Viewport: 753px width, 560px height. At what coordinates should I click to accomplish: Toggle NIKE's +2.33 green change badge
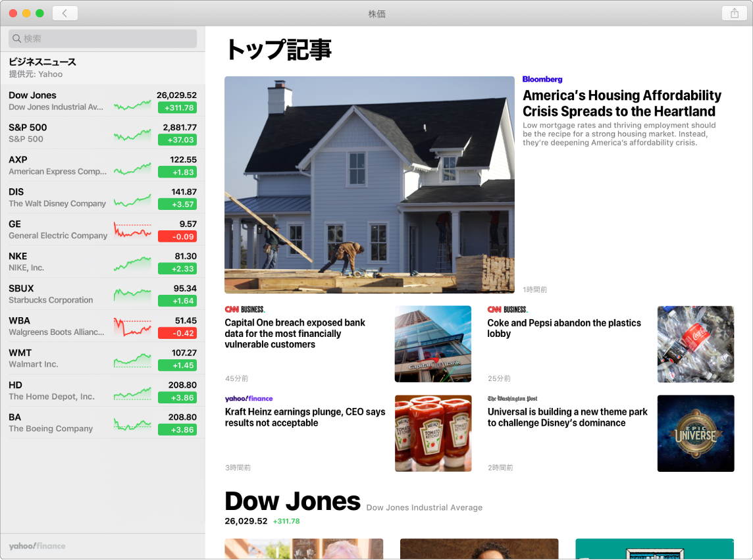click(x=177, y=269)
